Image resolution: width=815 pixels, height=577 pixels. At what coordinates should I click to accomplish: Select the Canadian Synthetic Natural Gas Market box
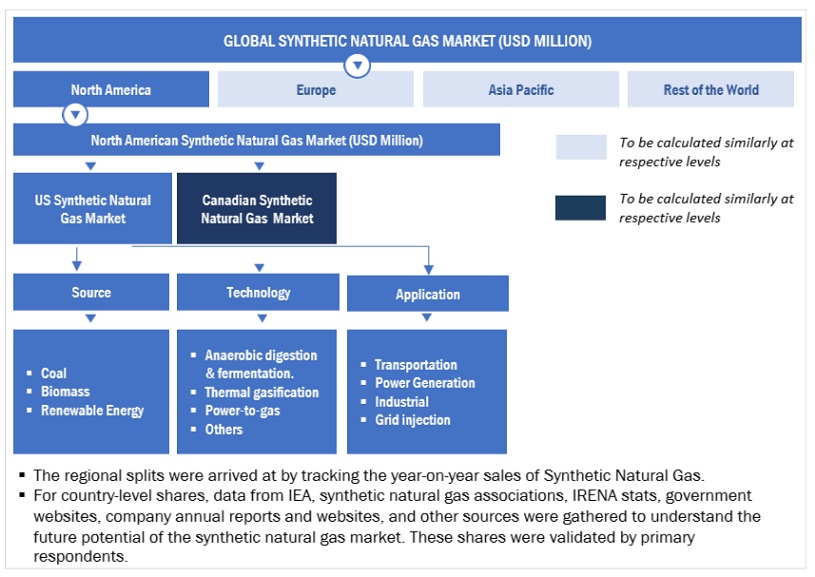pyautogui.click(x=257, y=208)
